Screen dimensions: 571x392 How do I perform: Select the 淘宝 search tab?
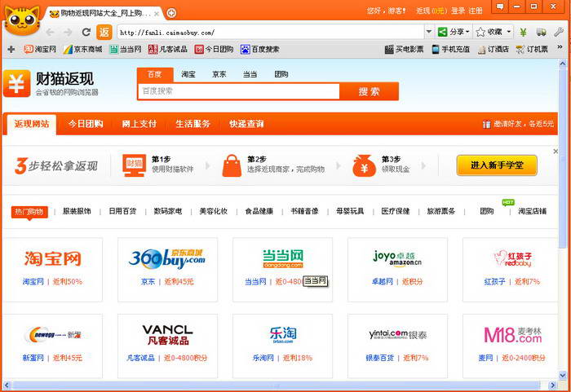(188, 74)
